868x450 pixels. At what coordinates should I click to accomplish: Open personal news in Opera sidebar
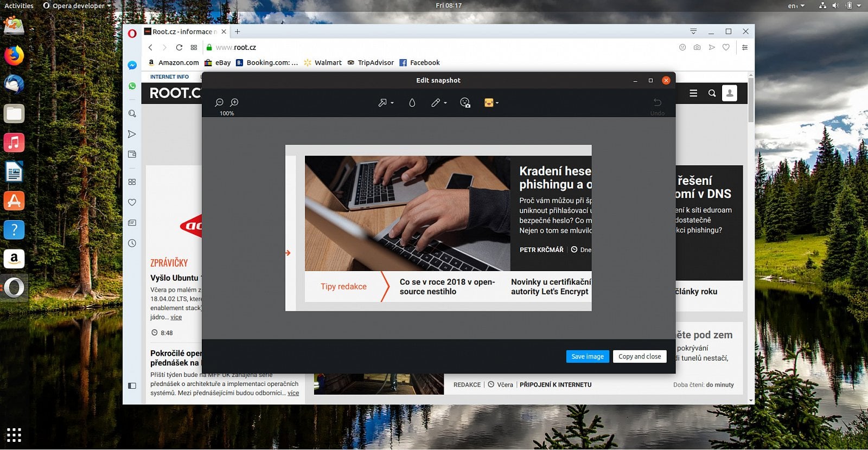(x=132, y=223)
